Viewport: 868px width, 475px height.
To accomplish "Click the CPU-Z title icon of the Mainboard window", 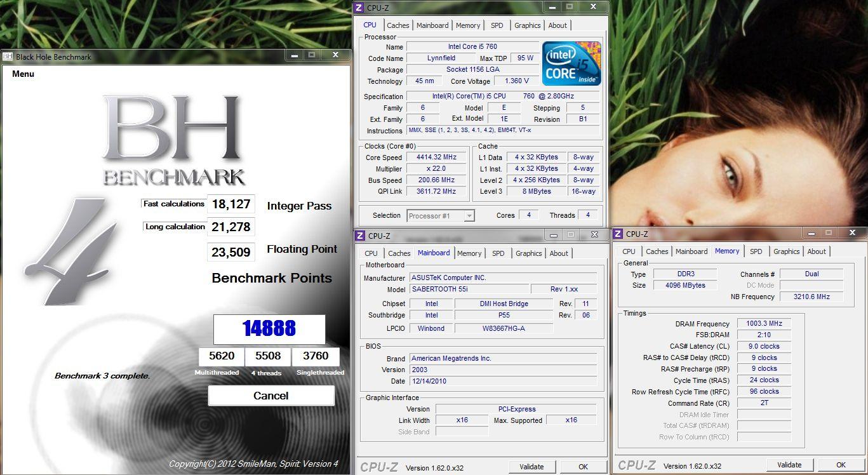I will [360, 235].
